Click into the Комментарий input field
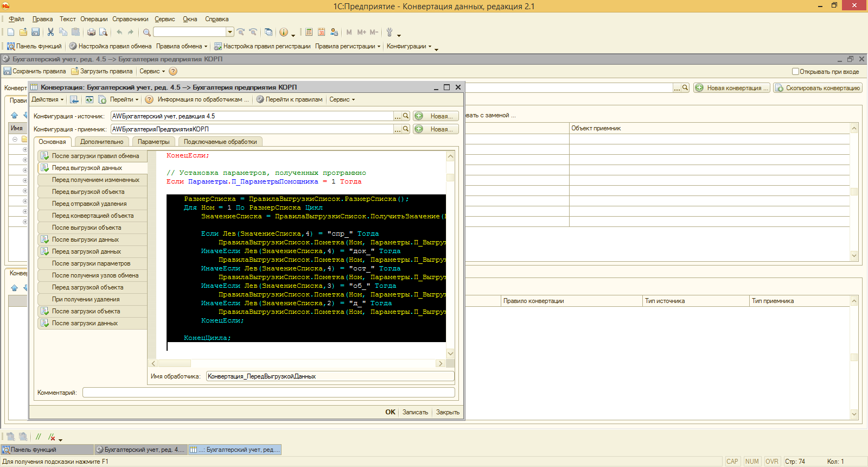 269,392
